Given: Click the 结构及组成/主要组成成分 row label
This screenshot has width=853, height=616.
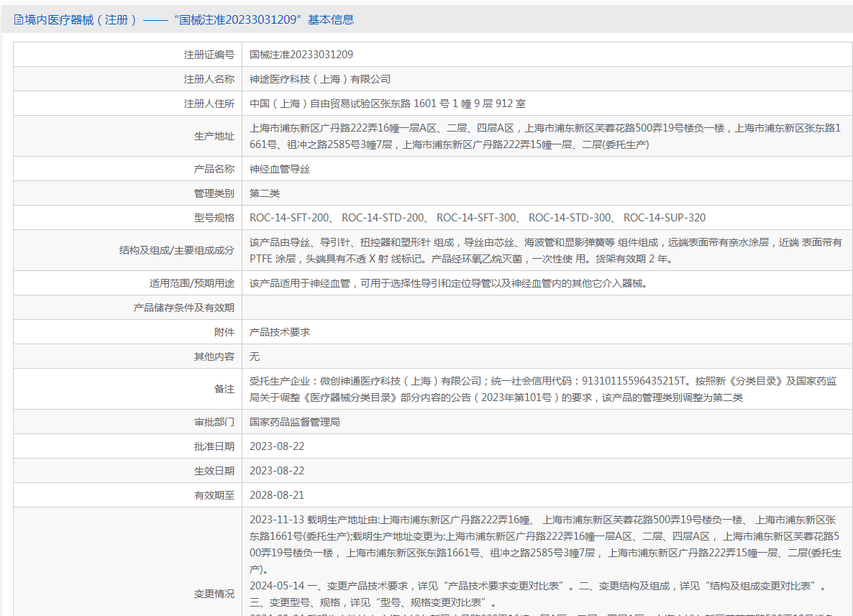Looking at the screenshot, I should (x=177, y=250).
